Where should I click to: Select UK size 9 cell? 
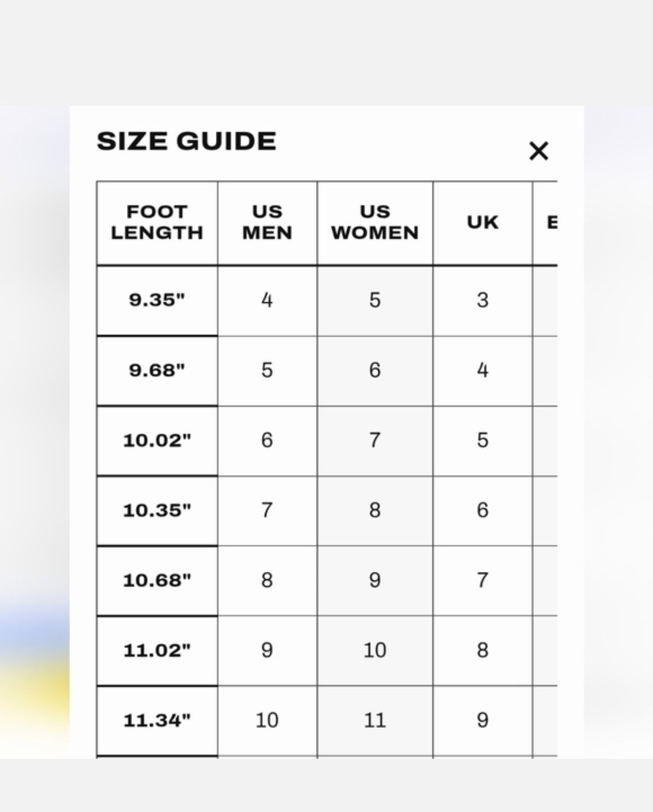[x=482, y=721]
